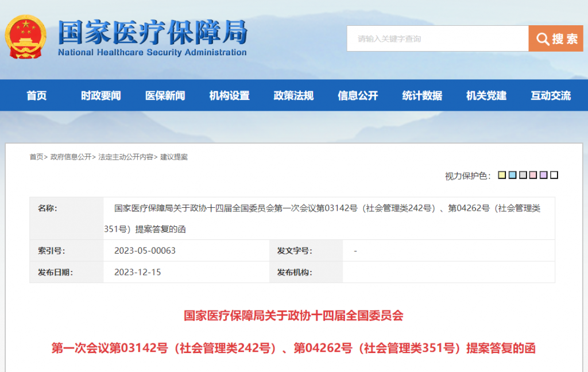Choose the white eye-protection color swatch
Image resolution: width=588 pixels, height=372 pixels.
(x=554, y=175)
